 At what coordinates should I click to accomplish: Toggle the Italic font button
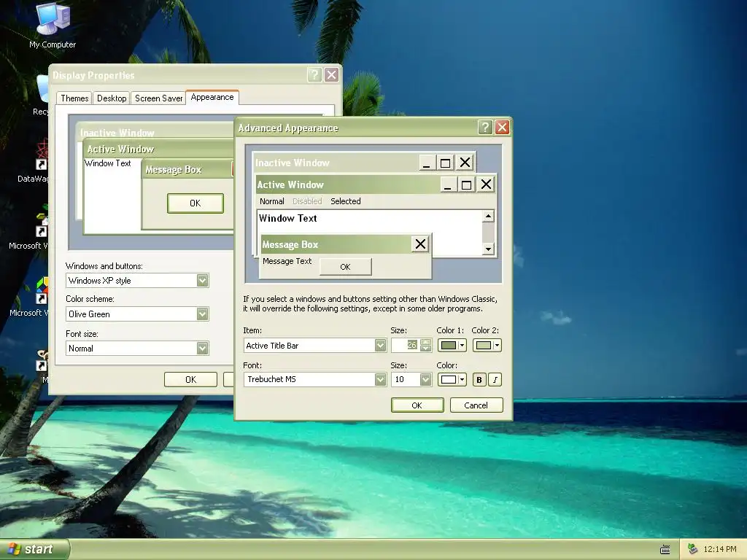point(495,379)
